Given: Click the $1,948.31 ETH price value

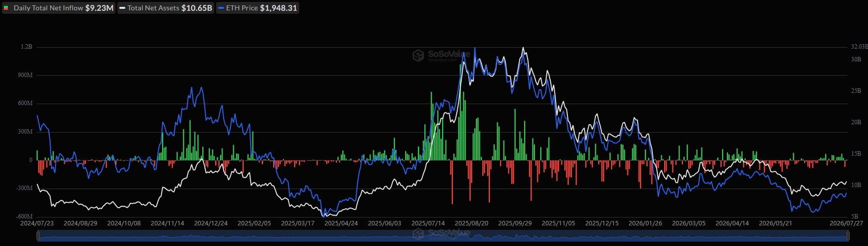Looking at the screenshot, I should point(279,8).
